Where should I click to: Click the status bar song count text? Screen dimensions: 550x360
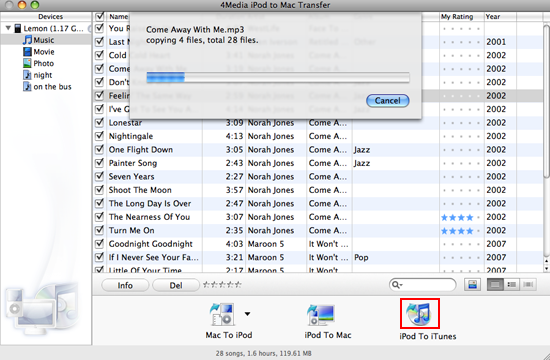(263, 353)
